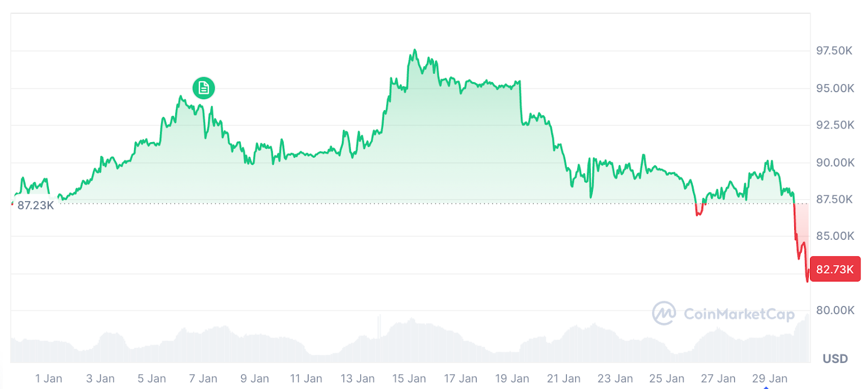868x389 pixels.
Task: Click the 80.00K price axis label
Action: click(835, 310)
